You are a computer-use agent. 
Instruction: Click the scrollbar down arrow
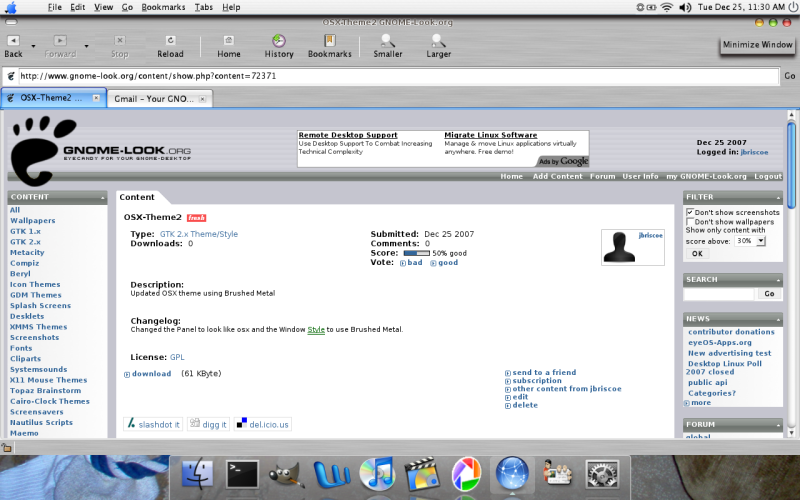click(791, 433)
